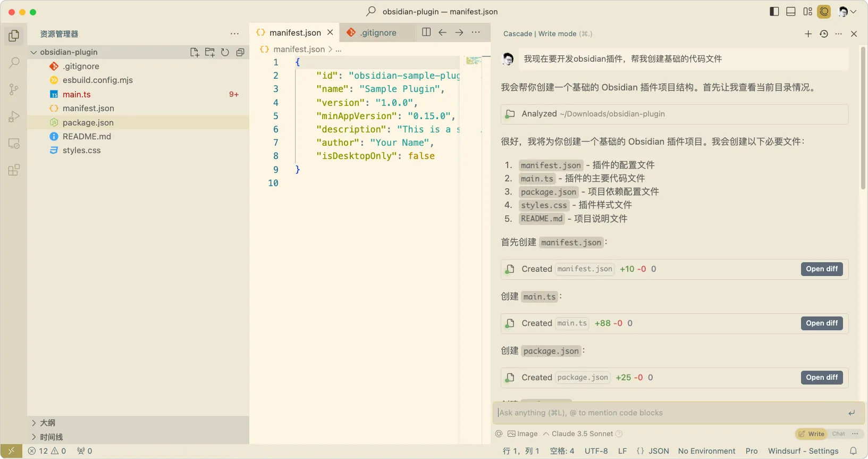Change the JSON language mode
The image size is (868, 459).
(x=659, y=451)
